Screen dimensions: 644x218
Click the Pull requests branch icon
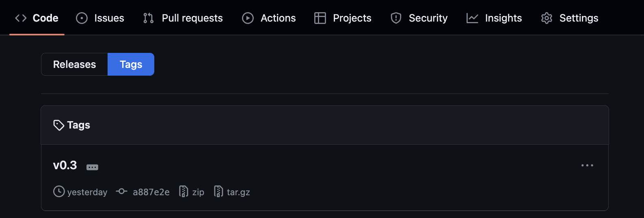(x=148, y=18)
